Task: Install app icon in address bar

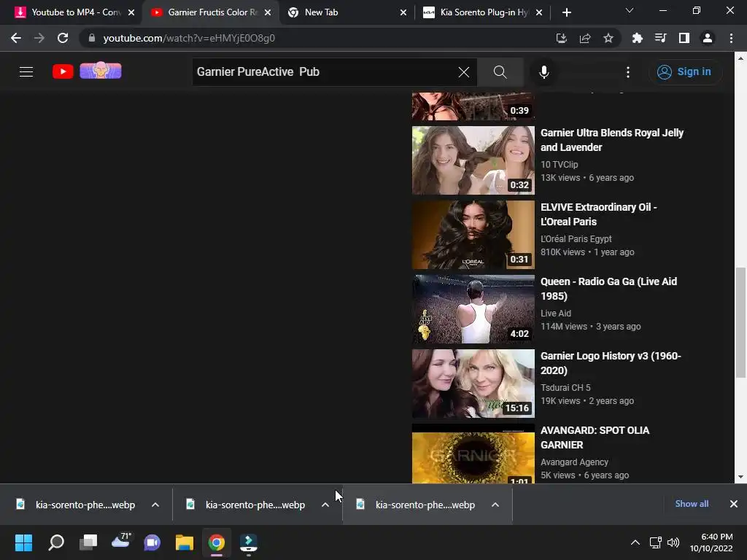Action: pyautogui.click(x=561, y=38)
